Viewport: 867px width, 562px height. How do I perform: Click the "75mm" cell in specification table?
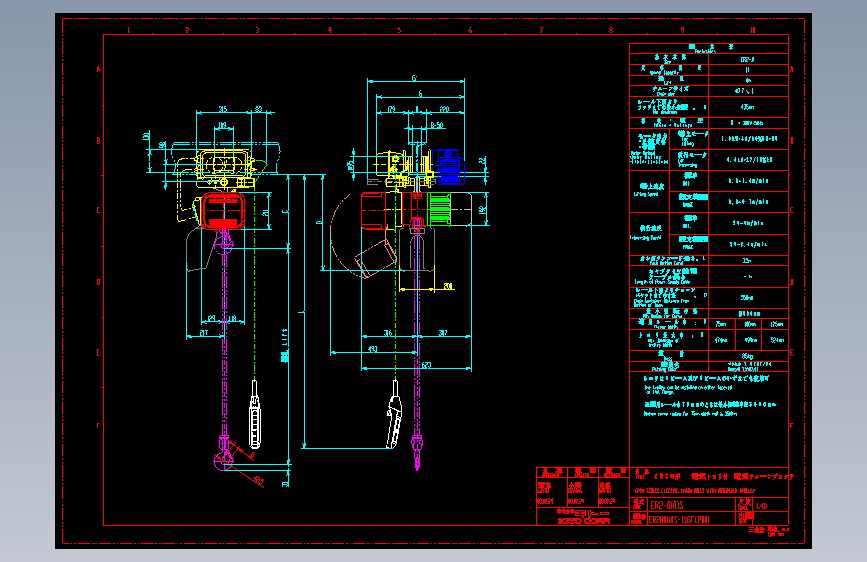click(721, 324)
